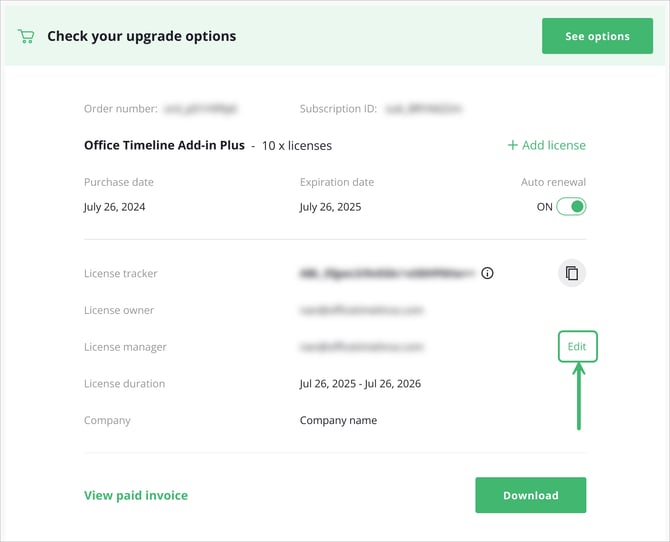Click the Office Timeline Add-in Plus title

[164, 145]
